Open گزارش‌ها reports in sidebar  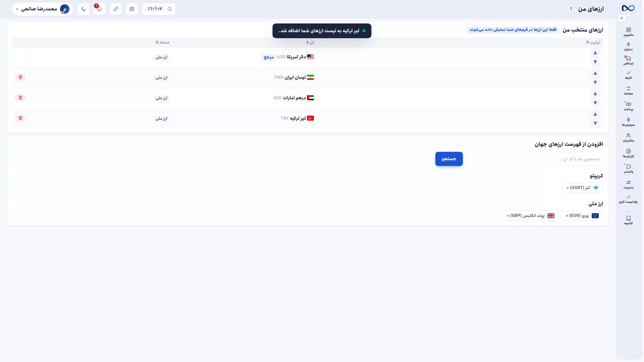pos(628,153)
